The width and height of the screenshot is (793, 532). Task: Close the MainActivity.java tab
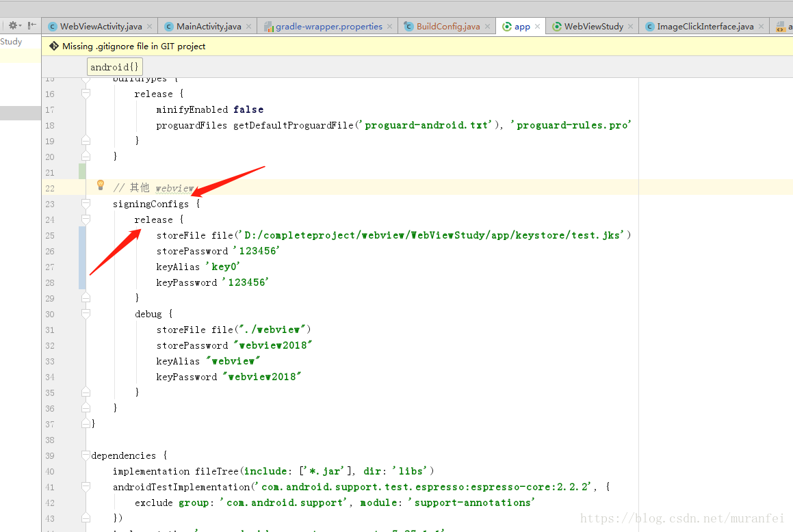pyautogui.click(x=249, y=26)
